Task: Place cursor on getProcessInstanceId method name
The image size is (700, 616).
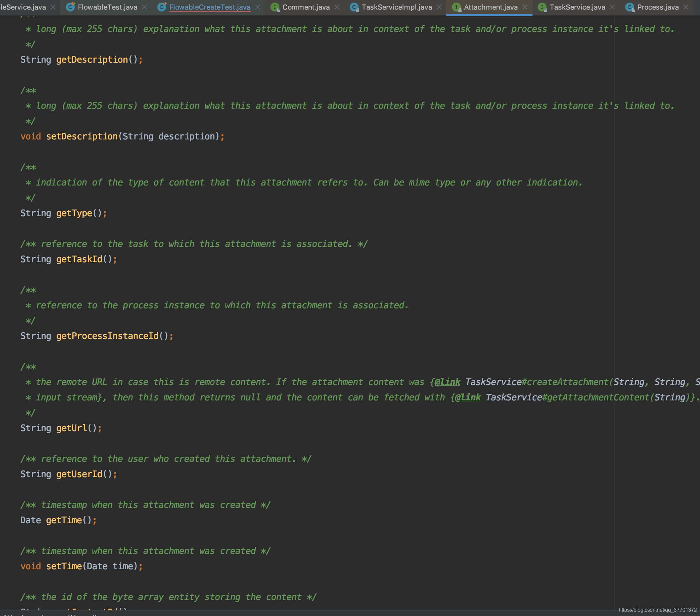Action: pos(107,336)
